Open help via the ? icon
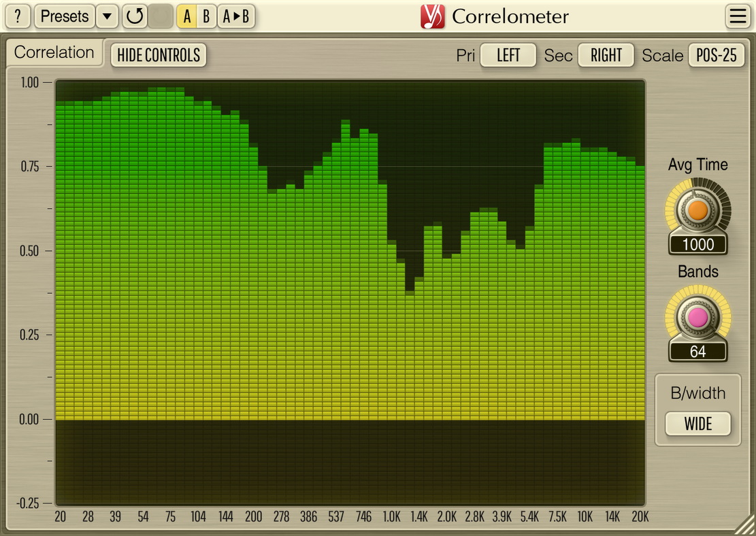 pyautogui.click(x=17, y=16)
